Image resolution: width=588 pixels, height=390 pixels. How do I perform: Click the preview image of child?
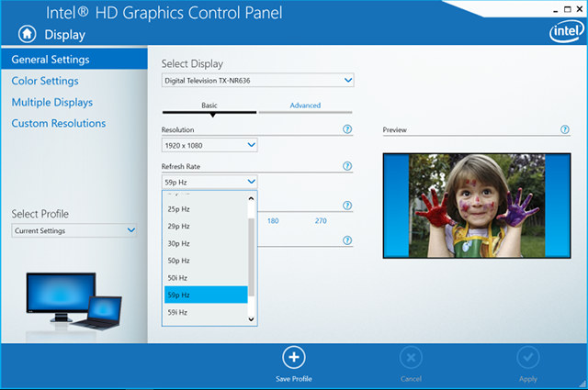pos(477,206)
